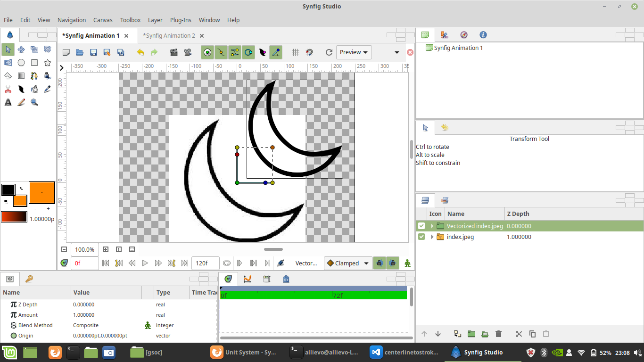Screen dimensions: 644x362
Task: Expand the Vectorized index.jpeg layer
Action: point(432,226)
